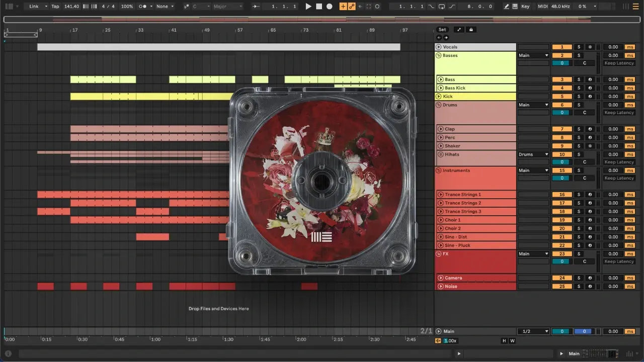Viewport: 644px width, 362px height.
Task: Open the root note C dropdown
Action: (x=201, y=7)
